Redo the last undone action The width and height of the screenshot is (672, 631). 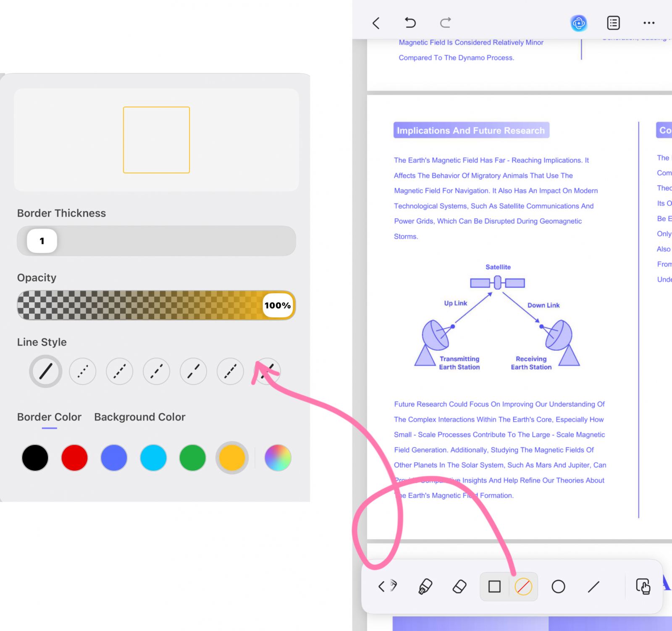(446, 23)
